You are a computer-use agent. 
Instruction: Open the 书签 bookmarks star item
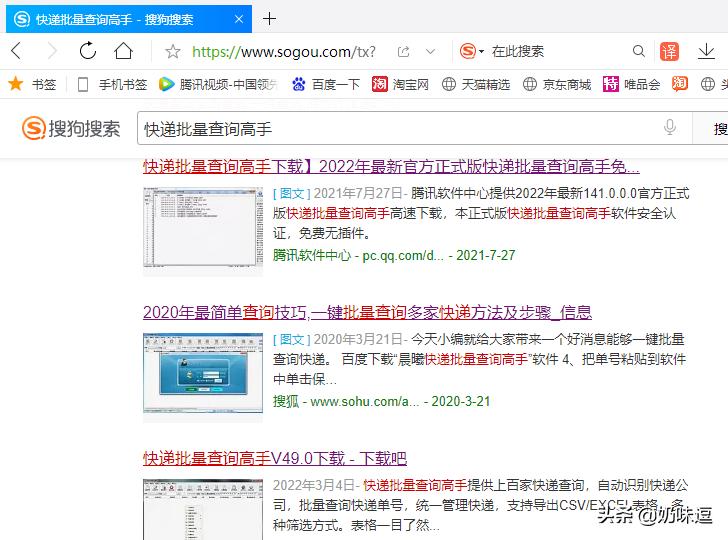(x=32, y=84)
